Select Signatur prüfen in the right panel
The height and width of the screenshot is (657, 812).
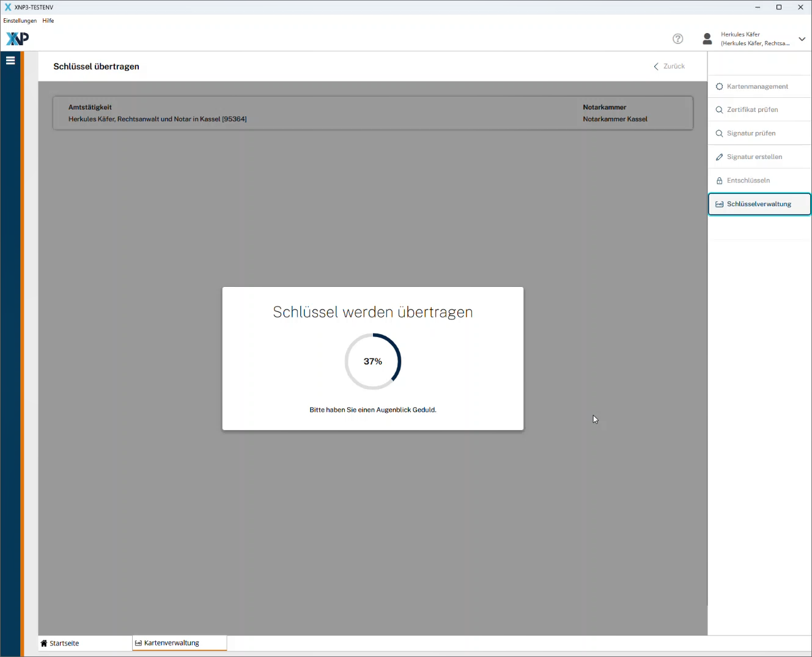point(759,133)
